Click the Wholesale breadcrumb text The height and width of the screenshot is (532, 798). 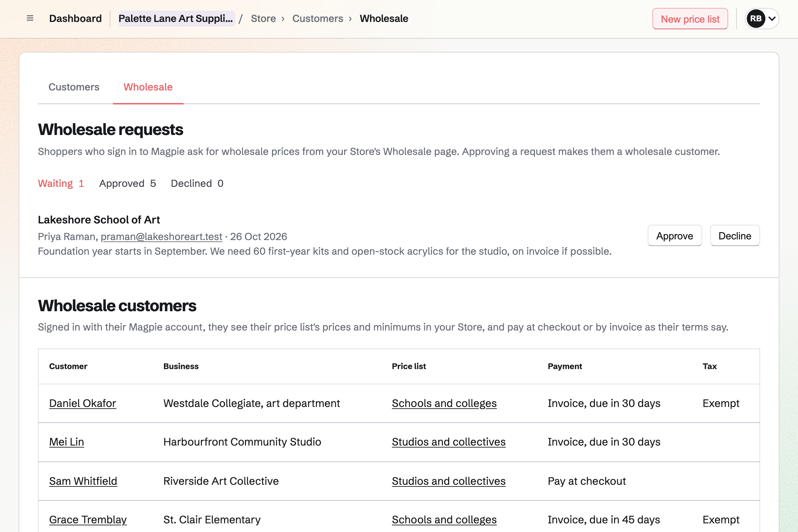[384, 19]
